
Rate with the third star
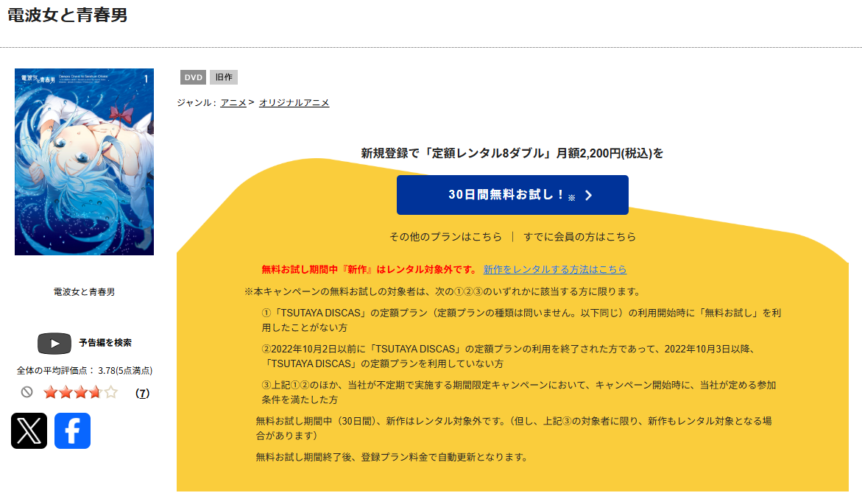[x=81, y=392]
